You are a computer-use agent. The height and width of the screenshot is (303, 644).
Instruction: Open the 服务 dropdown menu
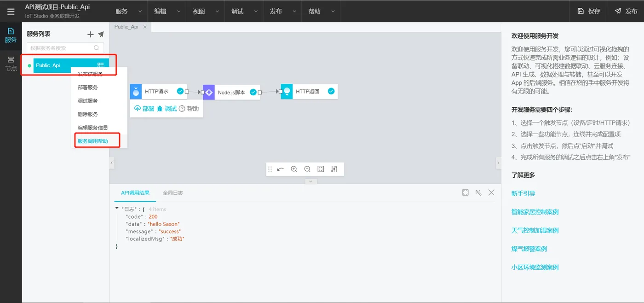127,11
